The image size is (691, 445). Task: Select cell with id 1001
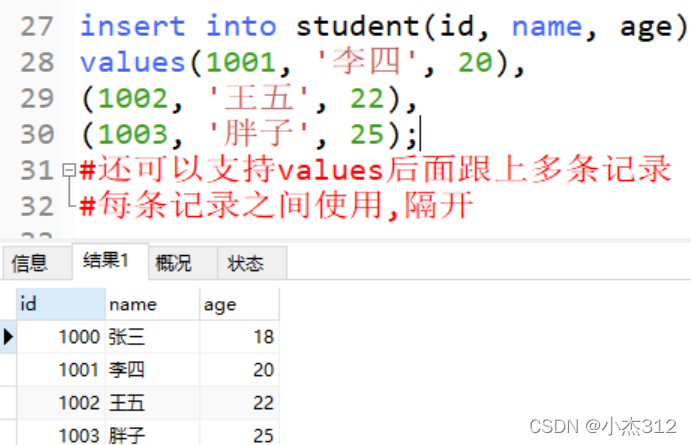point(61,370)
